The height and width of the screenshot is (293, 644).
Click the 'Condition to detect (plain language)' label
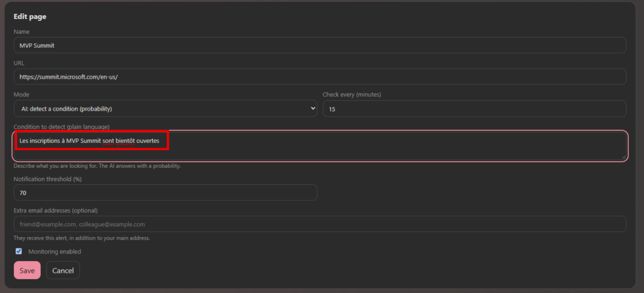pyautogui.click(x=62, y=126)
